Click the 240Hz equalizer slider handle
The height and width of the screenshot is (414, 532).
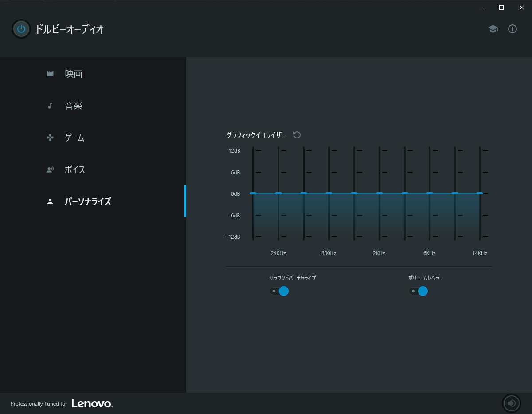[278, 193]
